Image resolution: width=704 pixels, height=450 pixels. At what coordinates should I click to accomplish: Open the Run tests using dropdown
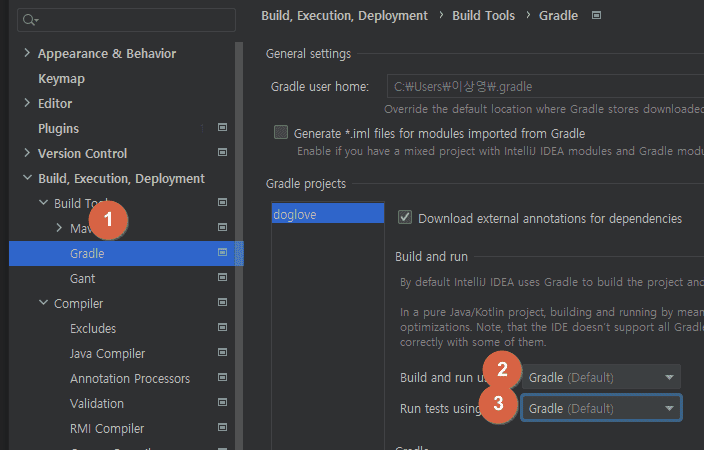pos(601,408)
